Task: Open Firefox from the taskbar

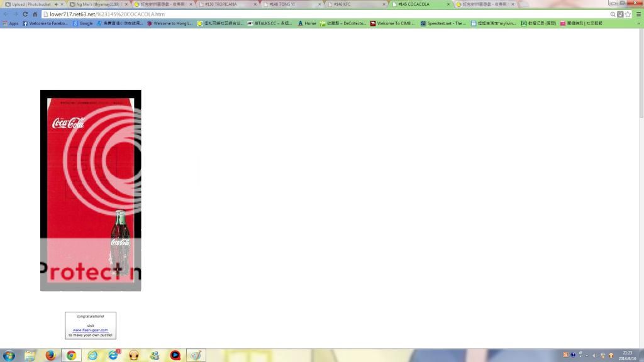Action: click(x=50, y=355)
